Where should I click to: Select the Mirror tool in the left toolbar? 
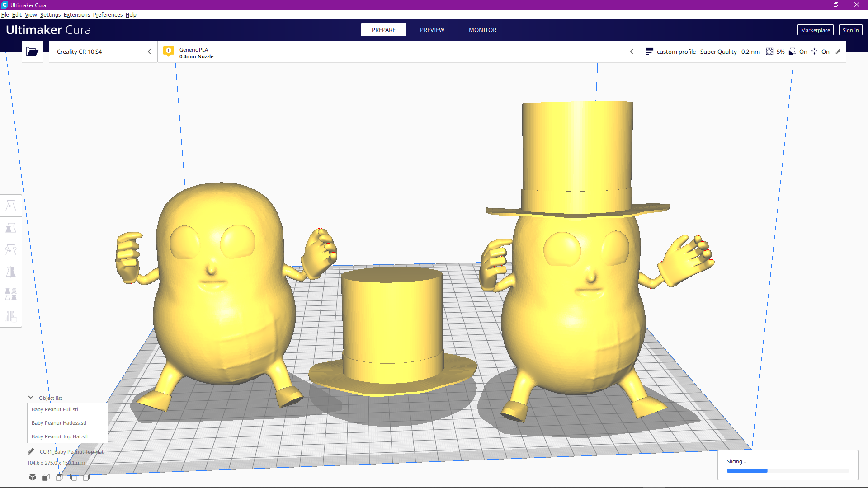tap(11, 272)
